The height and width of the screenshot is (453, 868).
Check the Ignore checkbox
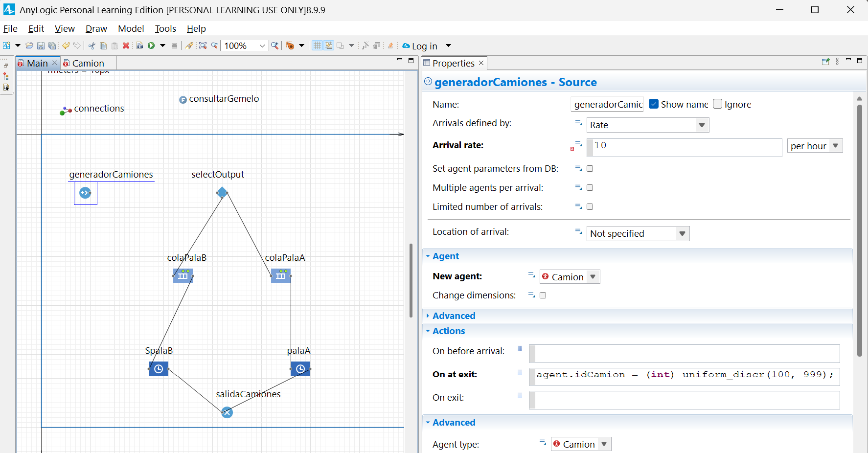[x=718, y=104]
